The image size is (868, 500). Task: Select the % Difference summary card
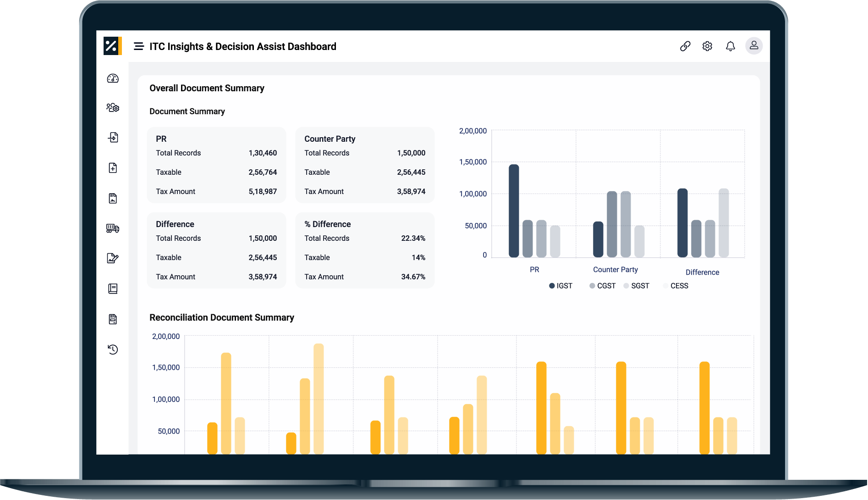tap(365, 250)
